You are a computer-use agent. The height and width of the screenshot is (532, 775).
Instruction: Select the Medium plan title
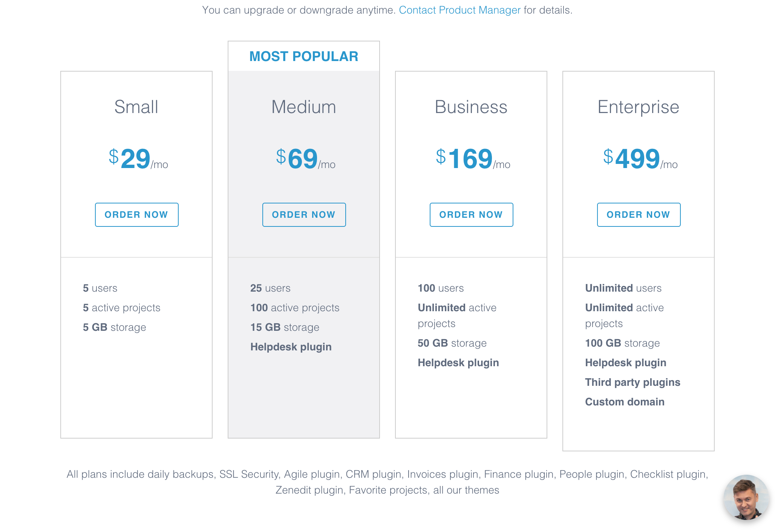[304, 107]
